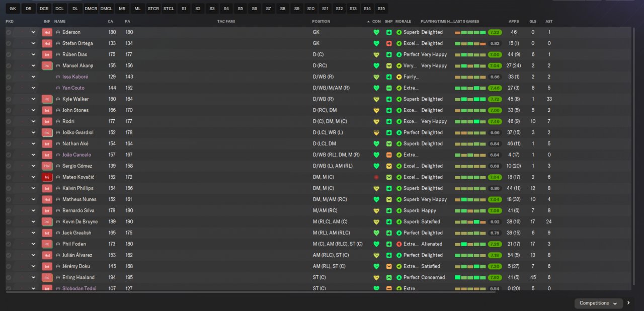Open Kevin De Bruyne's player profile
The image size is (644, 311).
tap(80, 222)
